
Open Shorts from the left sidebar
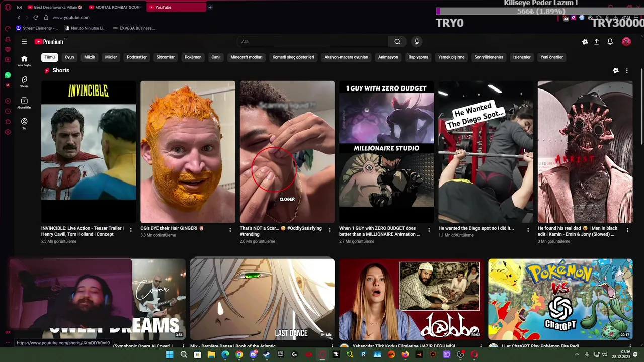[24, 82]
